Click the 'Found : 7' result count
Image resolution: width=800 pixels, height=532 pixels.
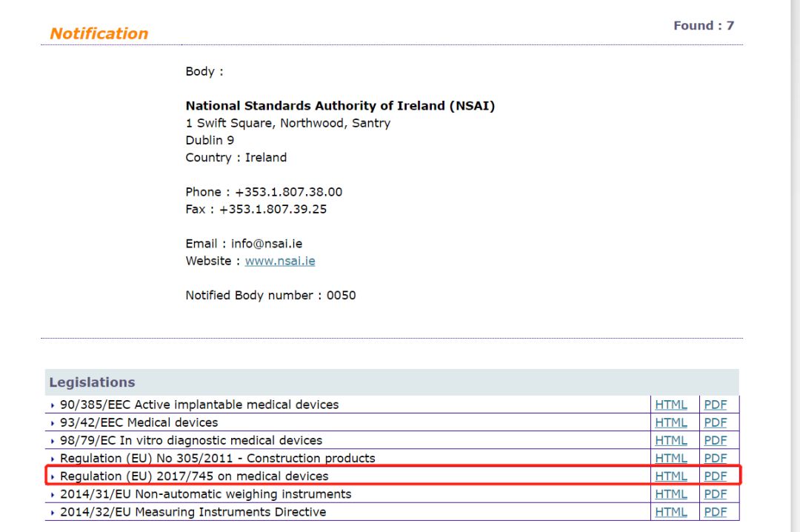(704, 25)
